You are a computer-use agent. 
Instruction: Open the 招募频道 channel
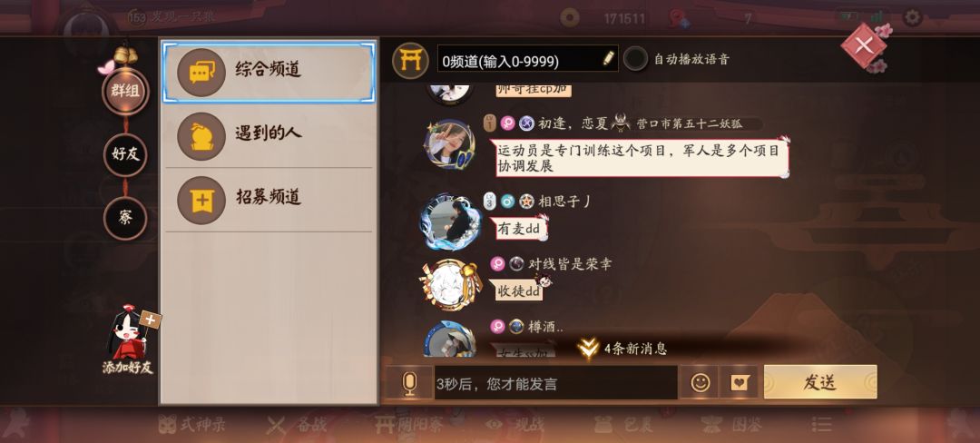(269, 200)
